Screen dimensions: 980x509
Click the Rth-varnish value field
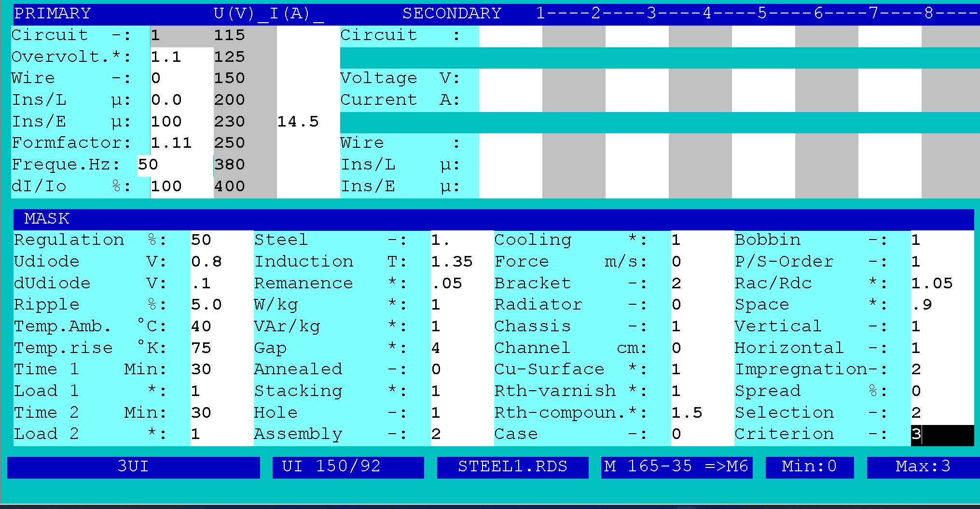703,392
